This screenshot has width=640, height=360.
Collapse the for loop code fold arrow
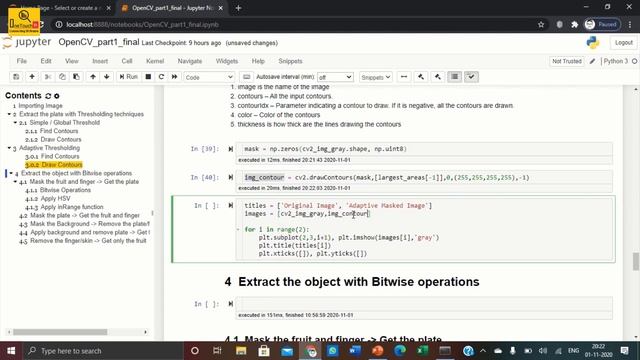[238, 229]
